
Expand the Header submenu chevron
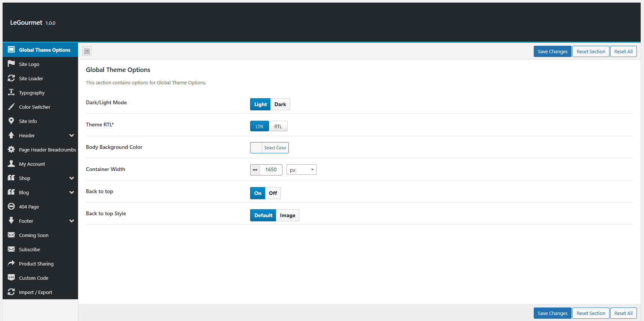(72, 135)
